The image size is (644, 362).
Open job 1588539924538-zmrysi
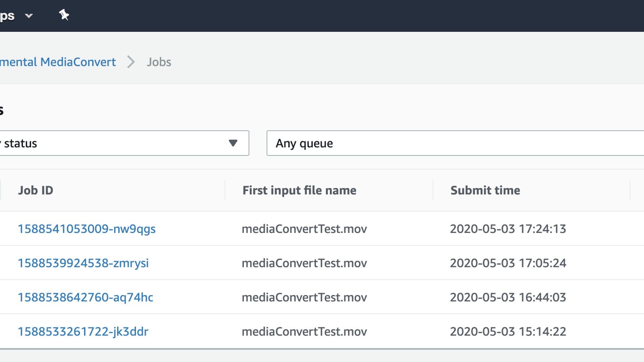pyautogui.click(x=83, y=263)
